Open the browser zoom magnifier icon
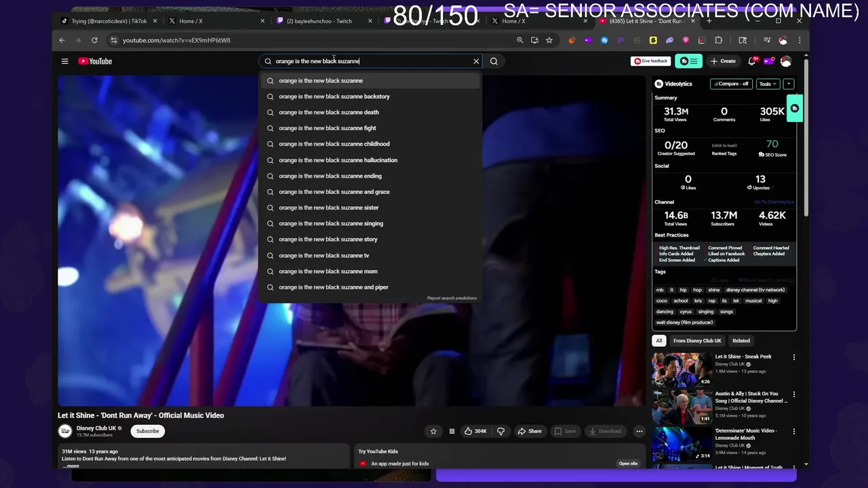The width and height of the screenshot is (868, 488). point(520,40)
